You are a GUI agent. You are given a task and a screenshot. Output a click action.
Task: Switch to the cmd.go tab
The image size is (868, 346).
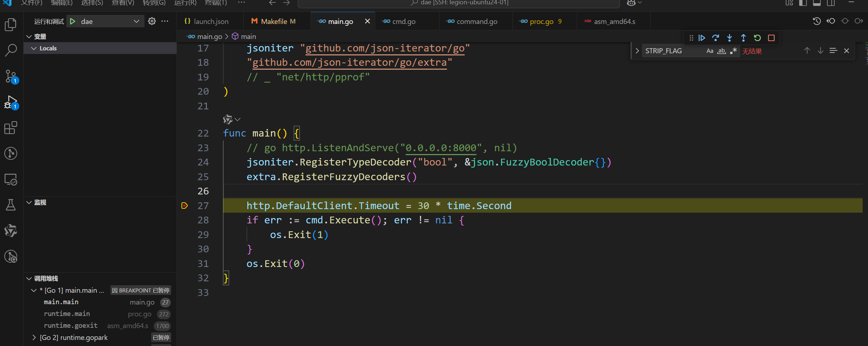[x=403, y=21]
